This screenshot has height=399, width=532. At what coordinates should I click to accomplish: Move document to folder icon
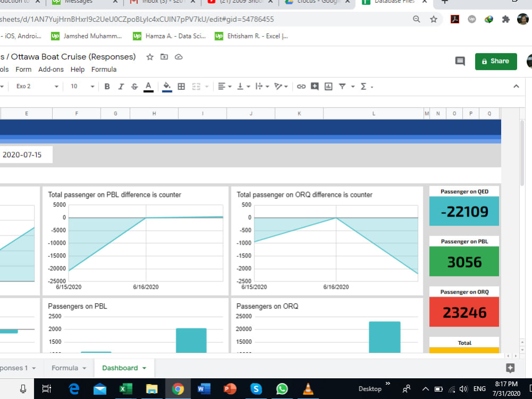point(164,57)
